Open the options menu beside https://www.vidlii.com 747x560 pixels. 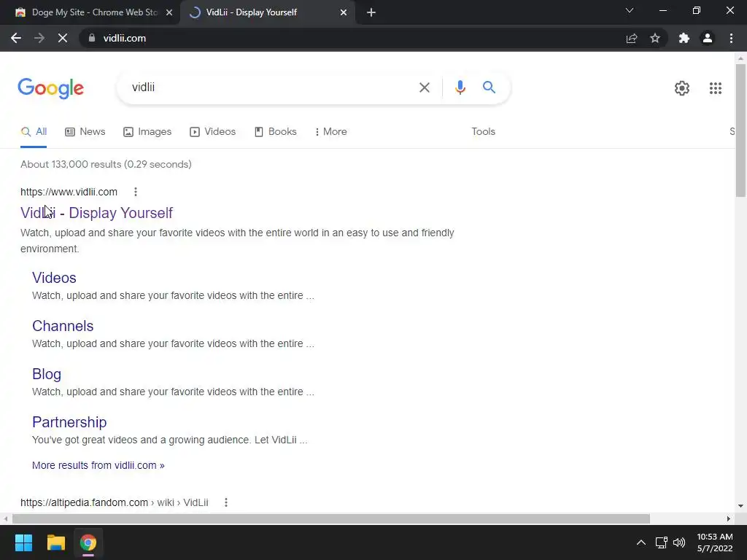click(x=136, y=192)
